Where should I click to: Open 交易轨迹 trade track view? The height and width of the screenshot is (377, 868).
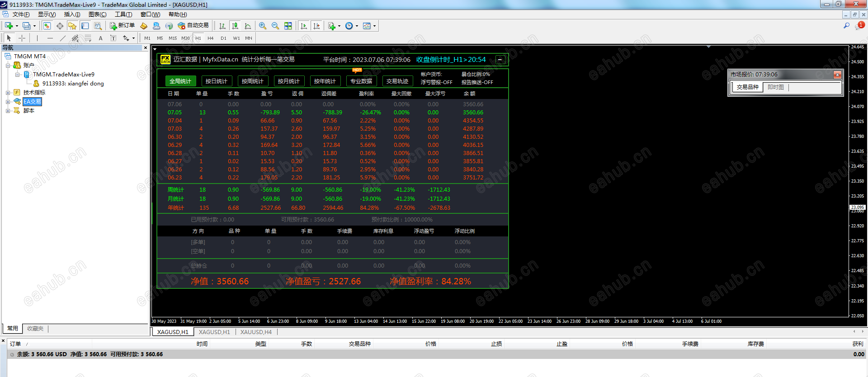click(397, 81)
